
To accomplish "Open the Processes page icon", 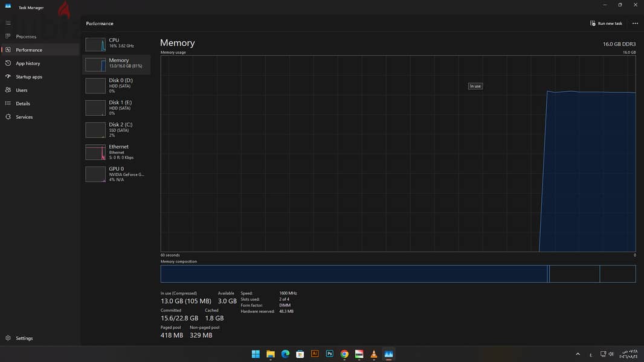I will pos(8,36).
